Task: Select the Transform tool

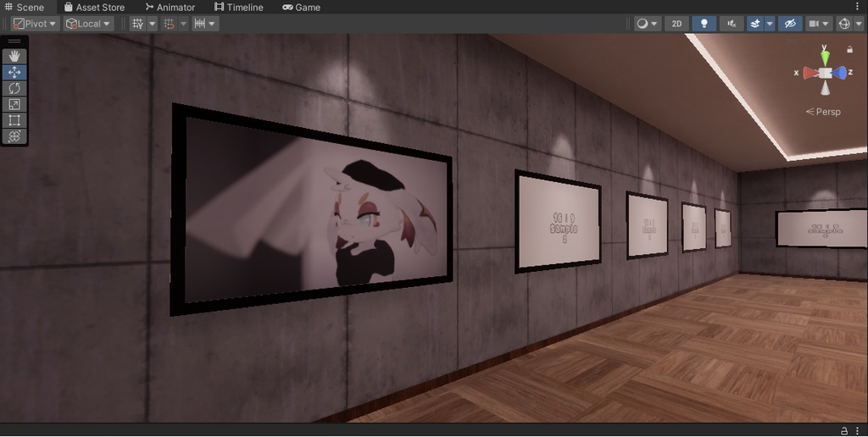Action: pyautogui.click(x=14, y=136)
